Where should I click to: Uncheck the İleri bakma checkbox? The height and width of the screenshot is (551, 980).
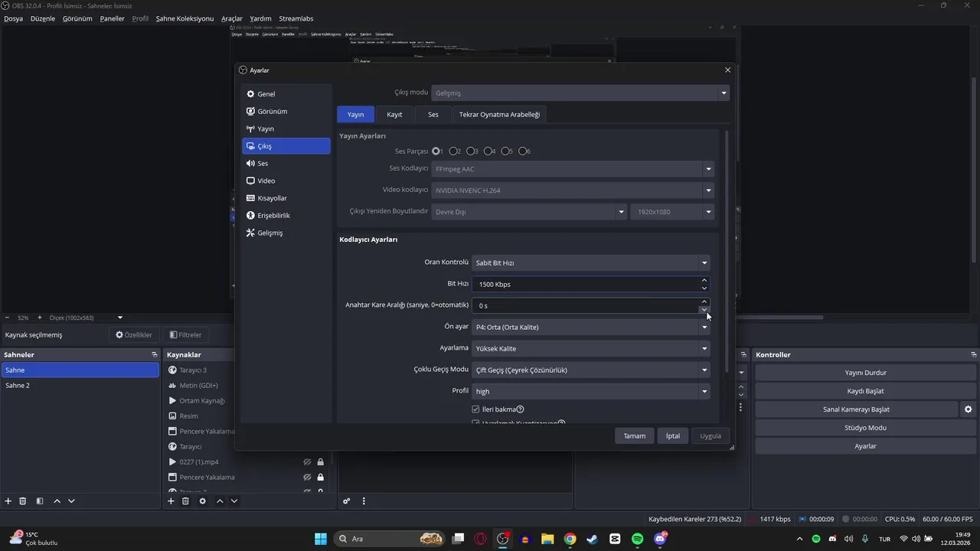point(475,409)
